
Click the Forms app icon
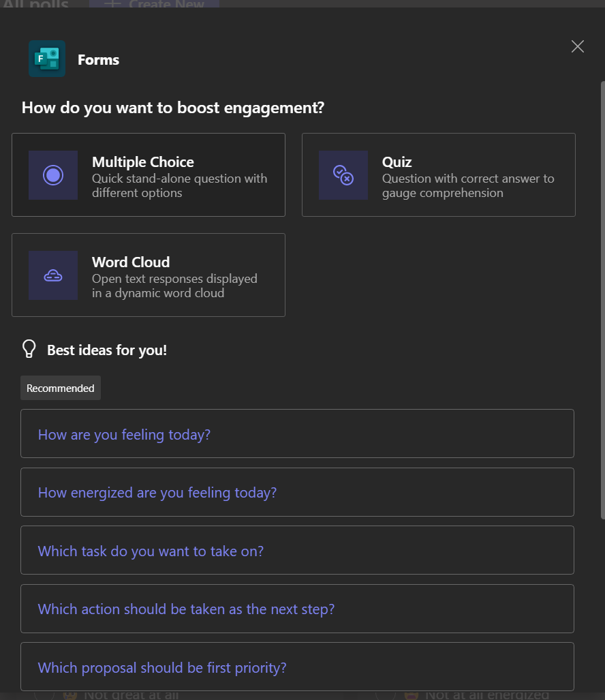click(46, 59)
